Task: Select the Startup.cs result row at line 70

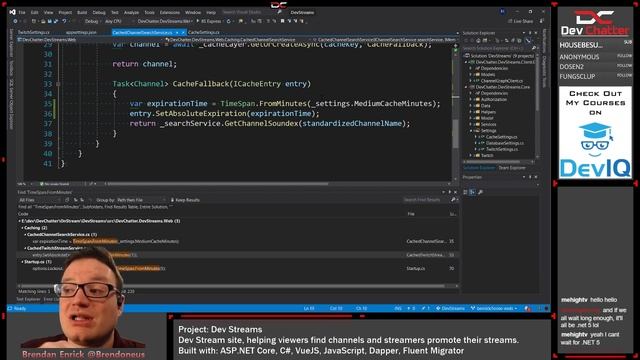Action: coord(237,269)
